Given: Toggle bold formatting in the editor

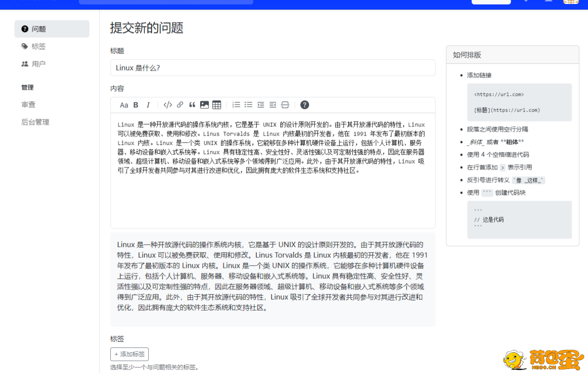Looking at the screenshot, I should click(136, 105).
